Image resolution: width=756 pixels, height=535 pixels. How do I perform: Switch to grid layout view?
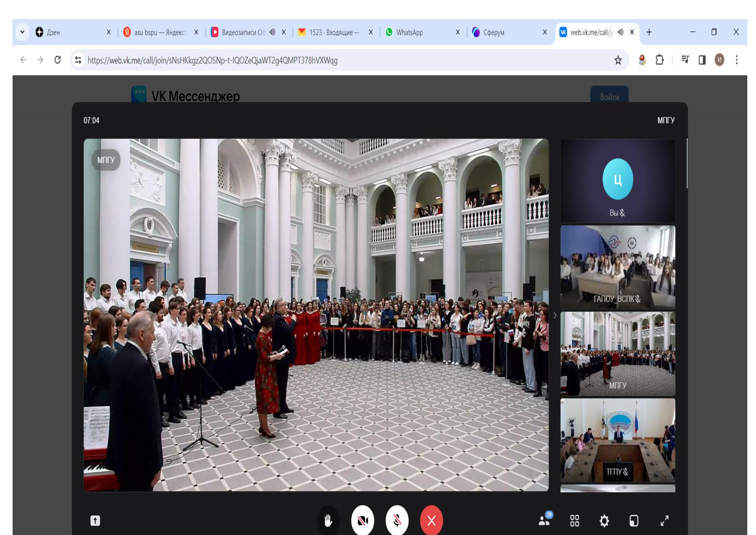575,521
